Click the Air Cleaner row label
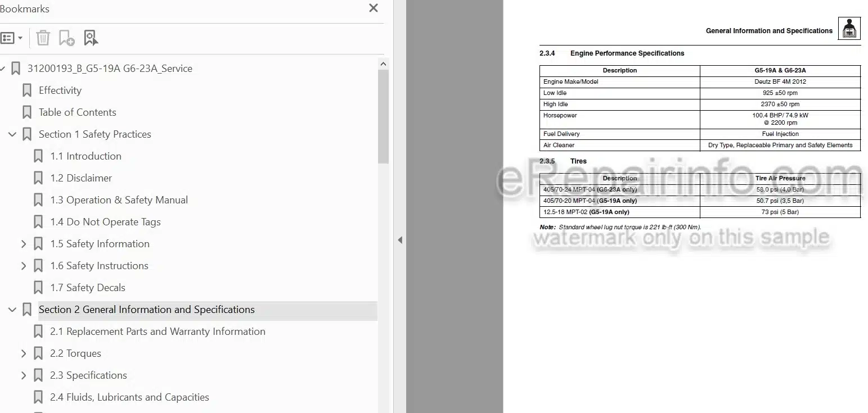 click(559, 146)
